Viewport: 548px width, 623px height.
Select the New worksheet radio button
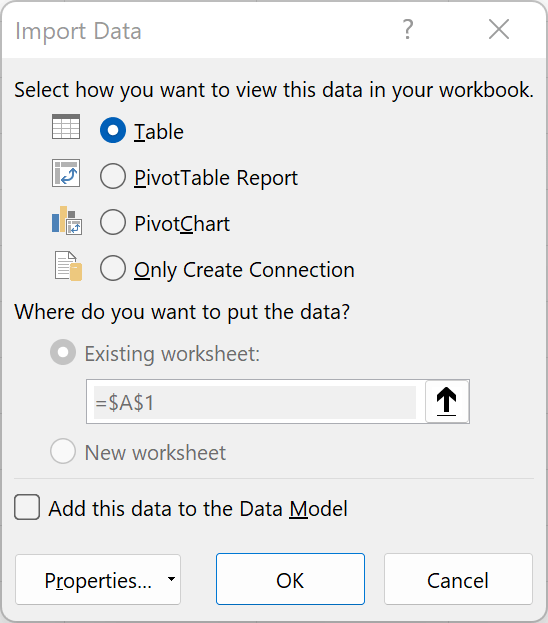coord(63,451)
